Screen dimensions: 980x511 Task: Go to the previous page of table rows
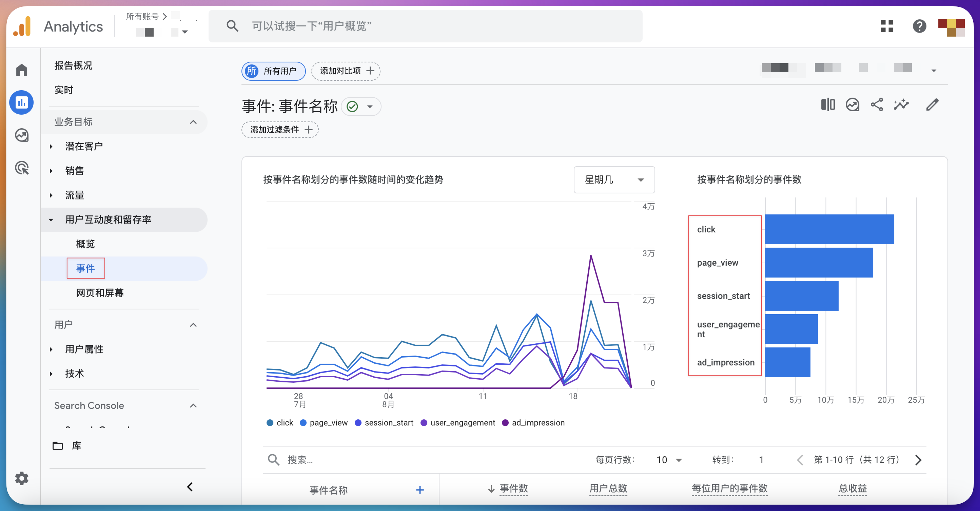tap(800, 460)
